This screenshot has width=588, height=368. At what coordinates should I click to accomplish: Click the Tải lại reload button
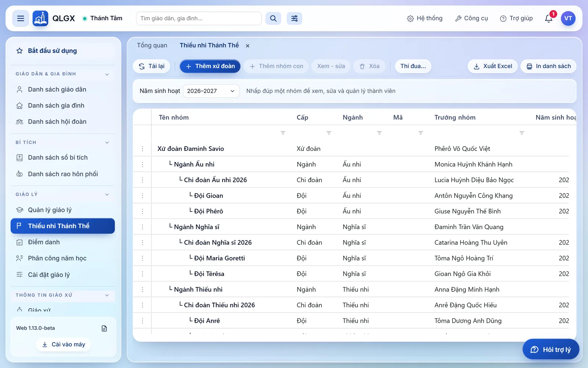tap(151, 66)
